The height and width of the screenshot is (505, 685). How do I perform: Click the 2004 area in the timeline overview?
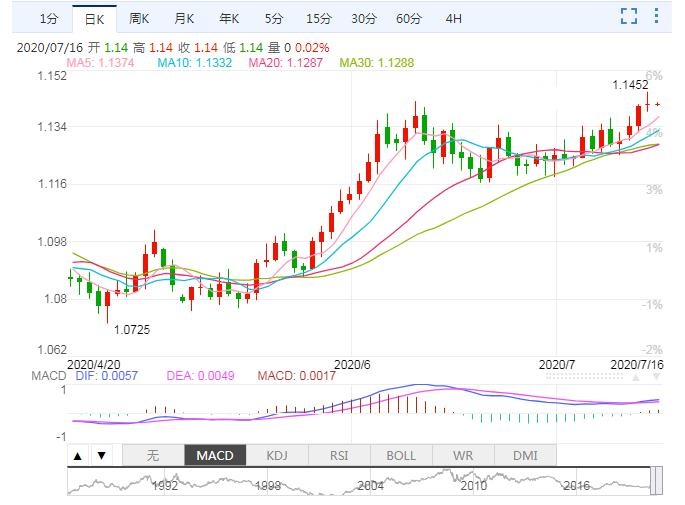(x=371, y=484)
